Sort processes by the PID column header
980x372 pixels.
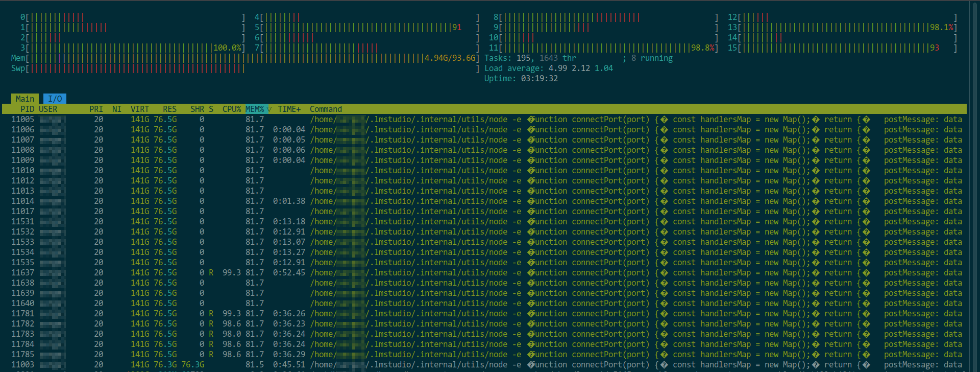pyautogui.click(x=27, y=109)
